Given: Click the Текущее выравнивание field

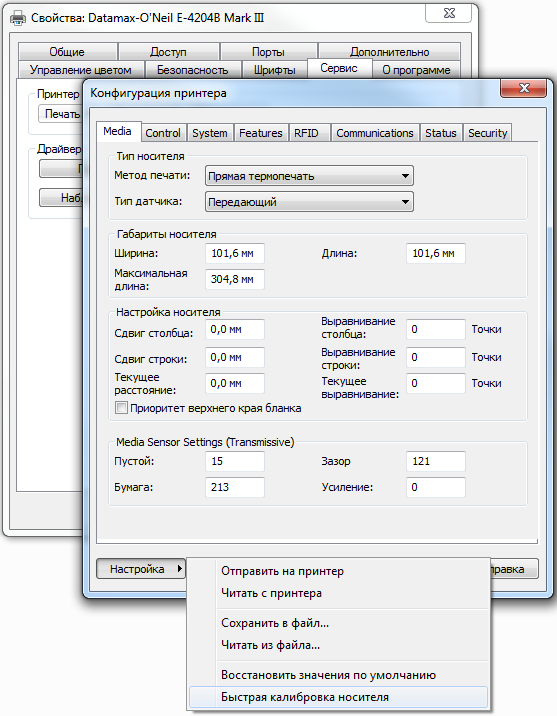Looking at the screenshot, I should coord(436,383).
